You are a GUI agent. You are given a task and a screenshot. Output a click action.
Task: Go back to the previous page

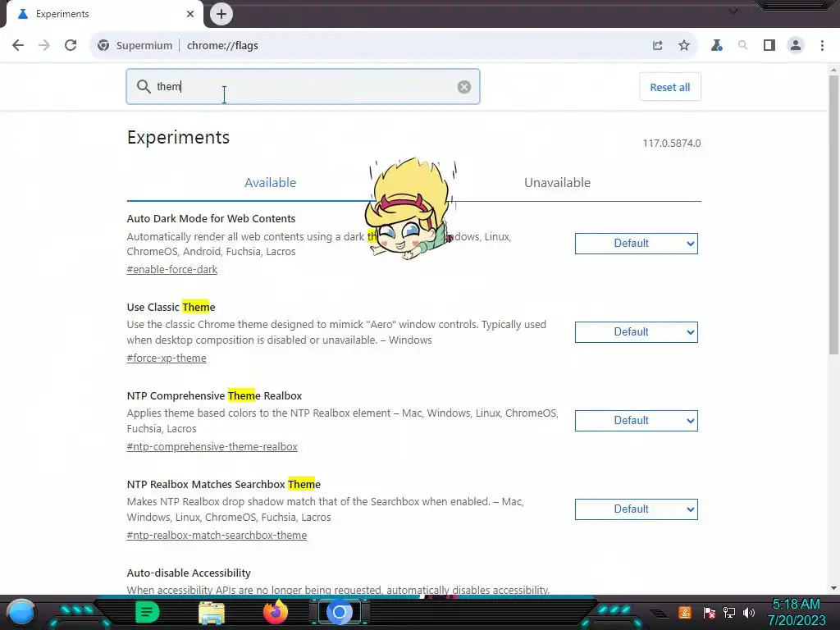coord(18,46)
